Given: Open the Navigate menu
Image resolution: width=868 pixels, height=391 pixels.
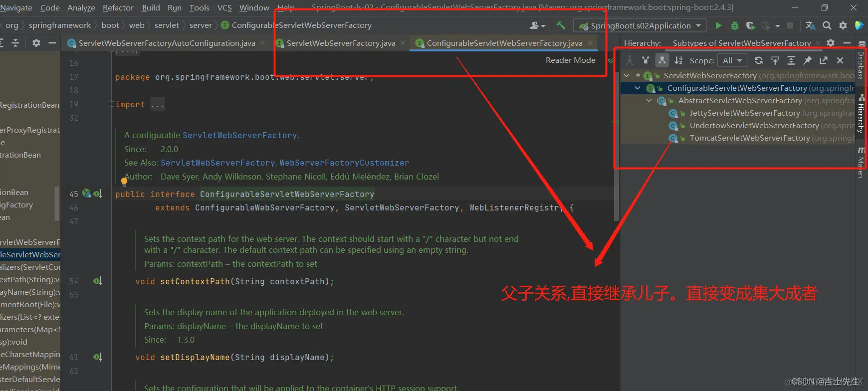Looking at the screenshot, I should point(16,7).
